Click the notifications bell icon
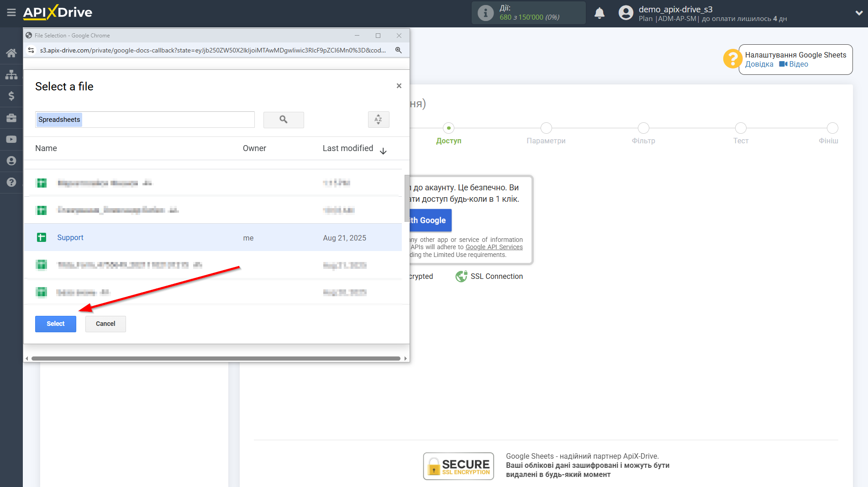This screenshot has width=868, height=487. tap(600, 13)
